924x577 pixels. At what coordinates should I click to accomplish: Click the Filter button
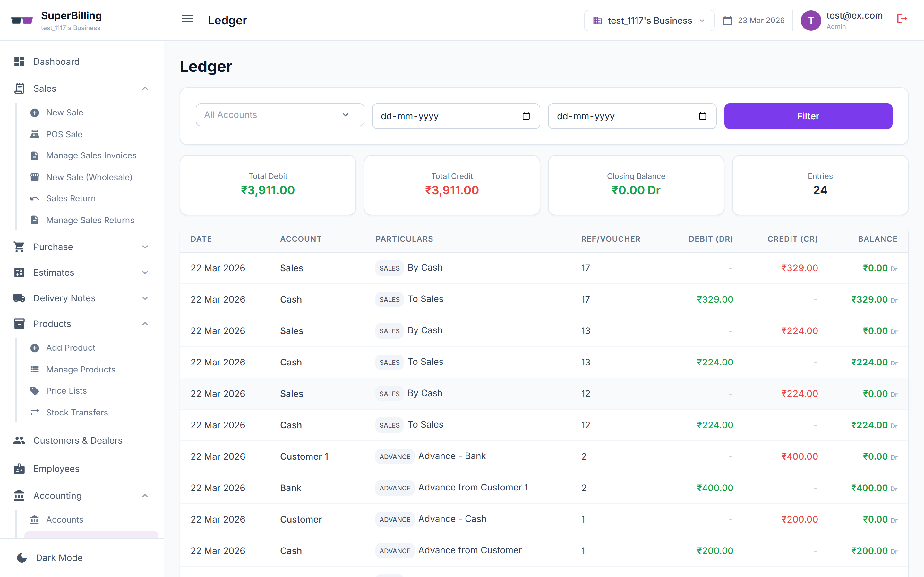coord(808,116)
